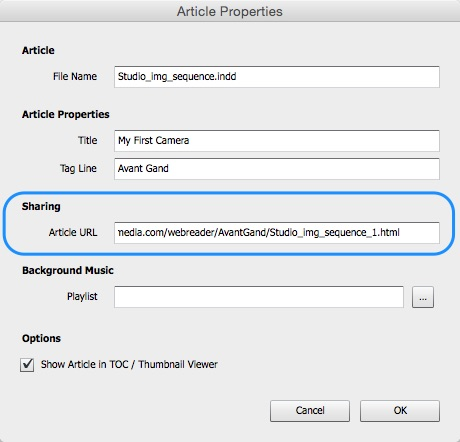This screenshot has width=460, height=442.
Task: Click the File Name input field
Action: coord(277,77)
